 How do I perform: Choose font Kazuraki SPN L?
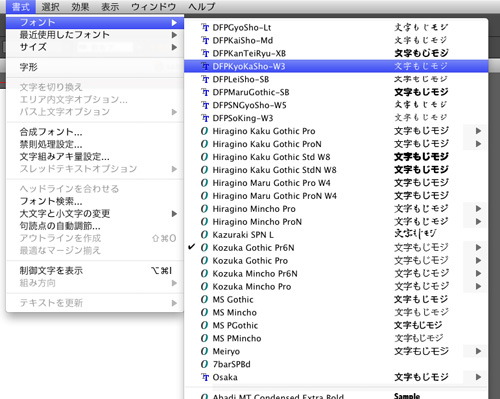tap(336, 235)
